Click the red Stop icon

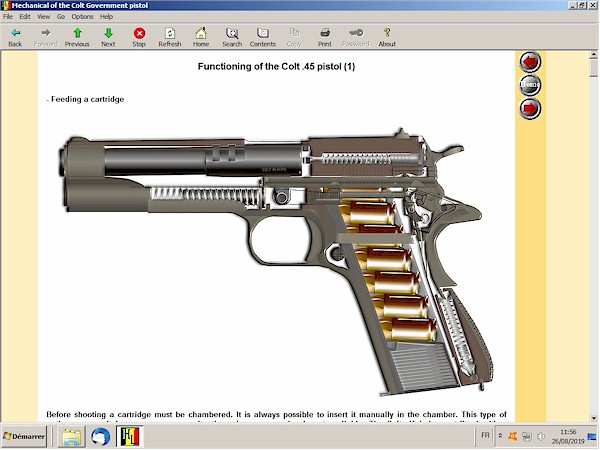coord(139,37)
